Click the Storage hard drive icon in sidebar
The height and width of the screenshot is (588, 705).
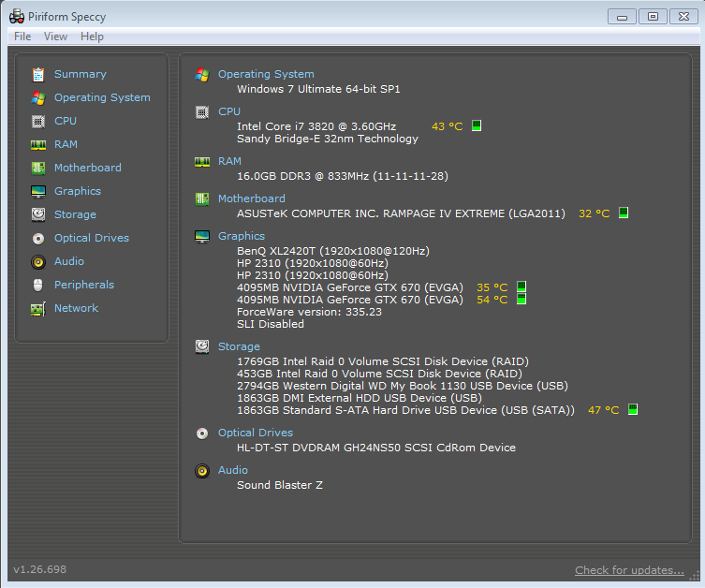point(38,214)
